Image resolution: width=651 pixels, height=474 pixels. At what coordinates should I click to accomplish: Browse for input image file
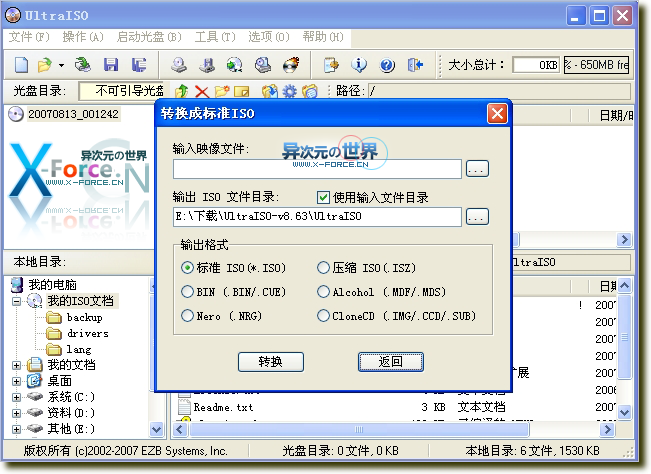[x=477, y=169]
